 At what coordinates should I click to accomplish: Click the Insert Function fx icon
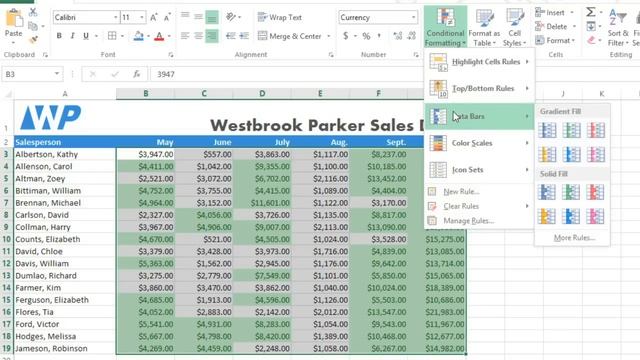tap(137, 74)
